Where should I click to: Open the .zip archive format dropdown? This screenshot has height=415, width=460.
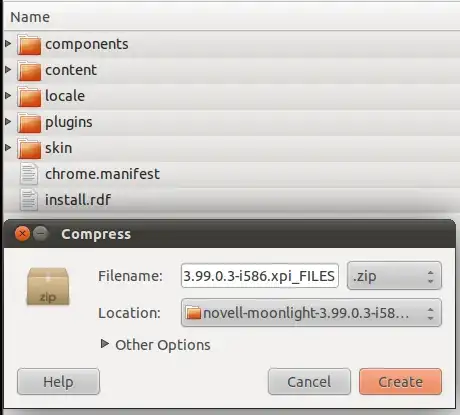click(394, 276)
